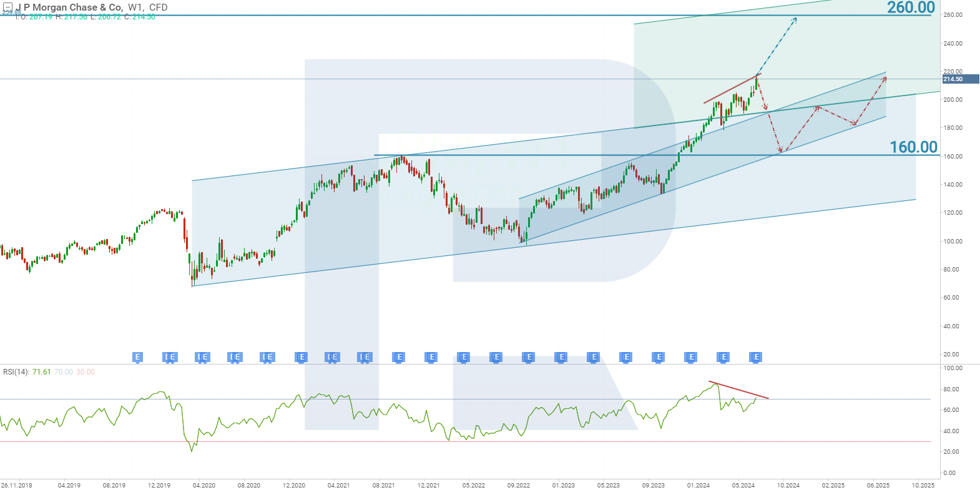
Task: Click the 12.2019 date label
Action: (x=159, y=486)
